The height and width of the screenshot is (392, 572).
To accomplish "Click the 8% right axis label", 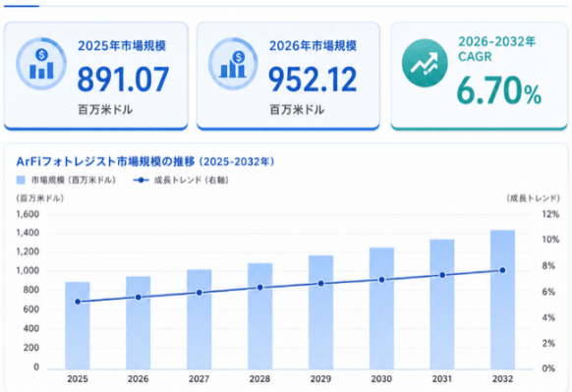I will [x=548, y=266].
